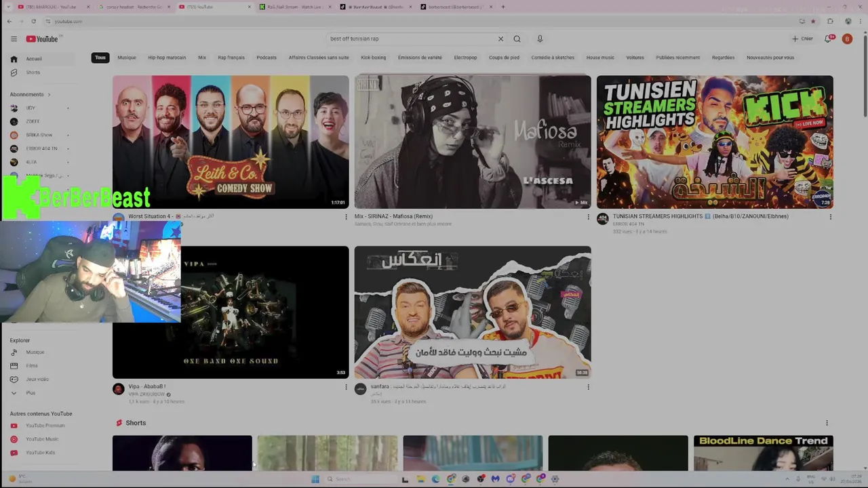Click the magnifier search button
Screen dimensions: 868x488
pyautogui.click(x=517, y=39)
